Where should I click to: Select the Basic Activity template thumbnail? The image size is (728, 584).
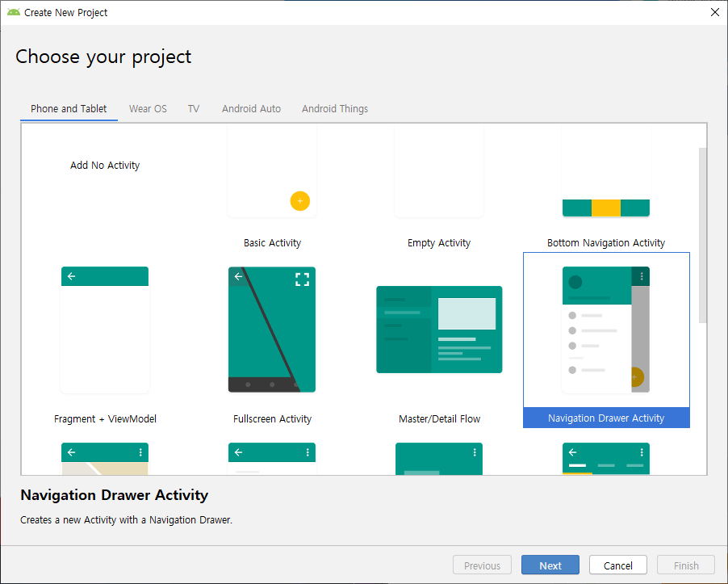(272, 170)
